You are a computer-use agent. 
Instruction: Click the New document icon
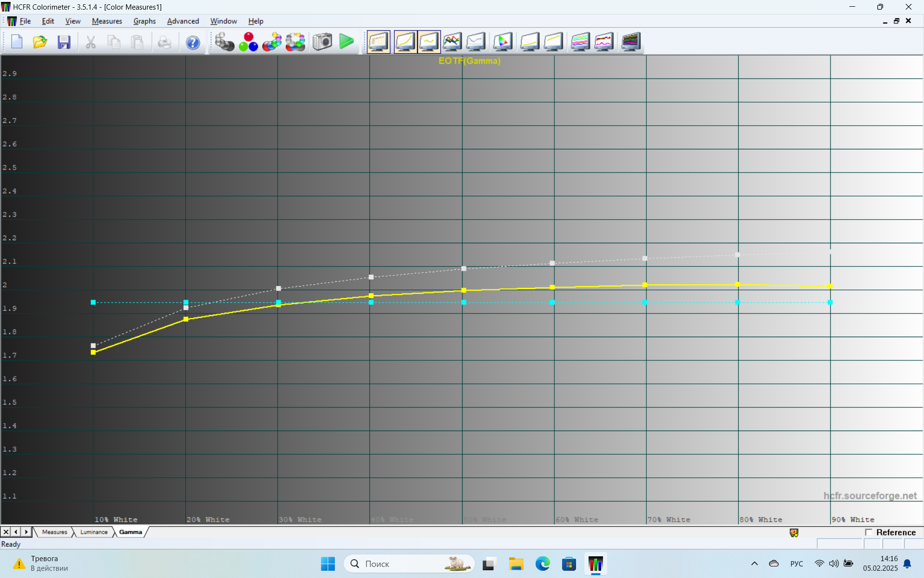[17, 42]
